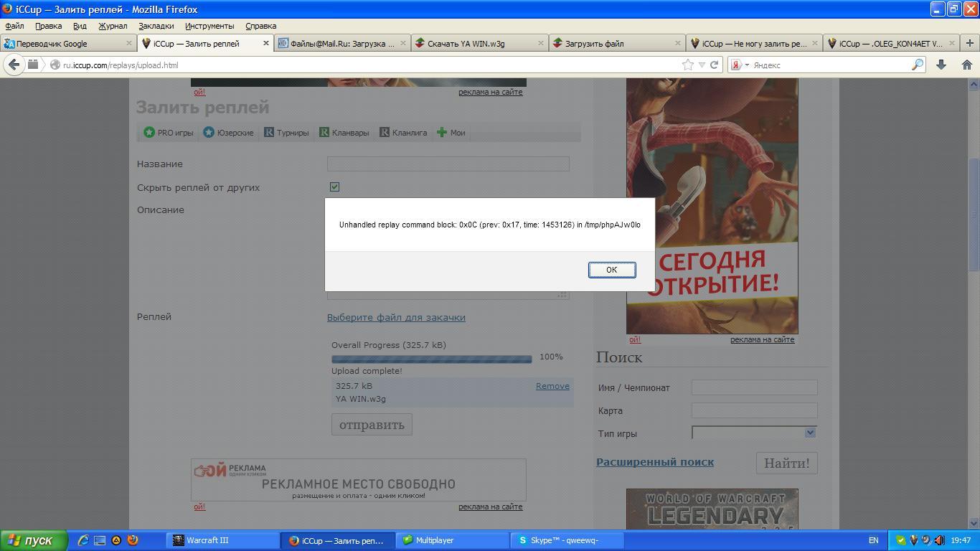Reload the page with refresh icon
Viewport: 980px width, 551px height.
714,65
